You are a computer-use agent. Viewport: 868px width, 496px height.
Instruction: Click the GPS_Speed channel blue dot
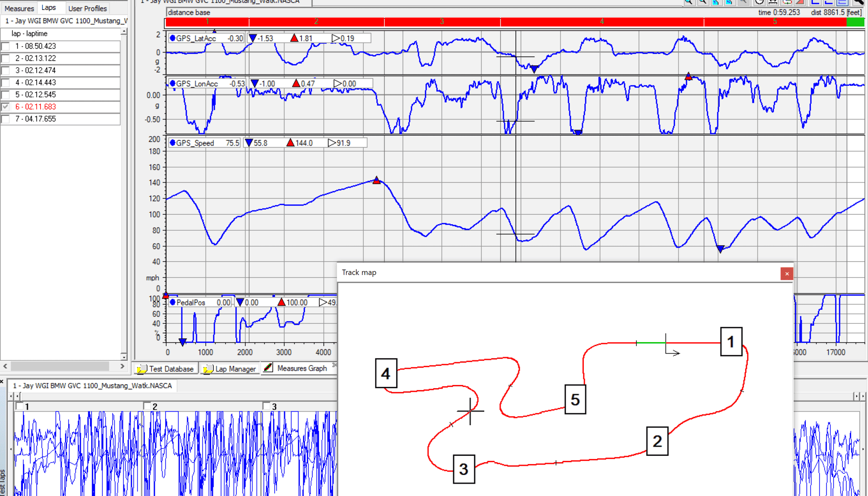coord(172,143)
